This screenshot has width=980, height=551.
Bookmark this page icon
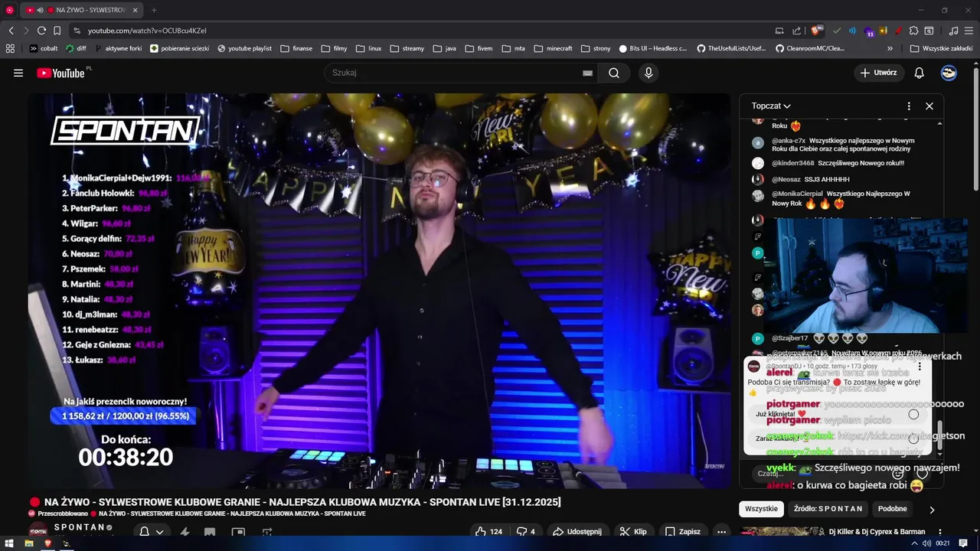(x=57, y=31)
